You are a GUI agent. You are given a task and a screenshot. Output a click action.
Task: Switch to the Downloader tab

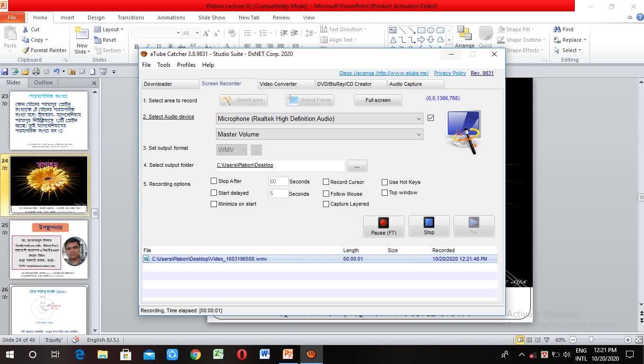tap(171, 84)
